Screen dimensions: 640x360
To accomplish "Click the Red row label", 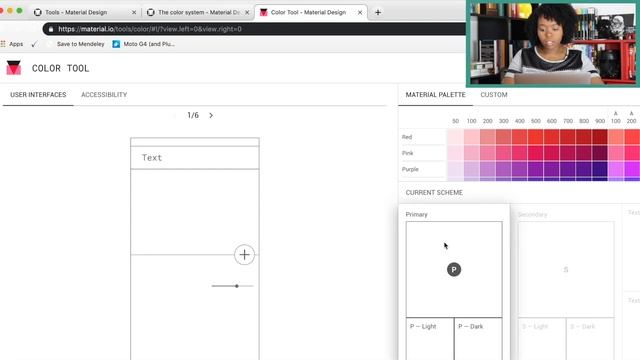I will pyautogui.click(x=407, y=137).
